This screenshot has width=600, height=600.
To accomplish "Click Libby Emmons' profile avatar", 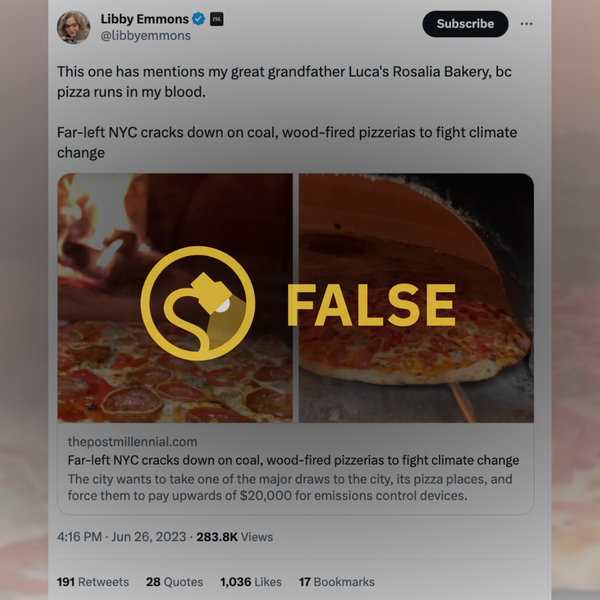I will click(x=74, y=27).
